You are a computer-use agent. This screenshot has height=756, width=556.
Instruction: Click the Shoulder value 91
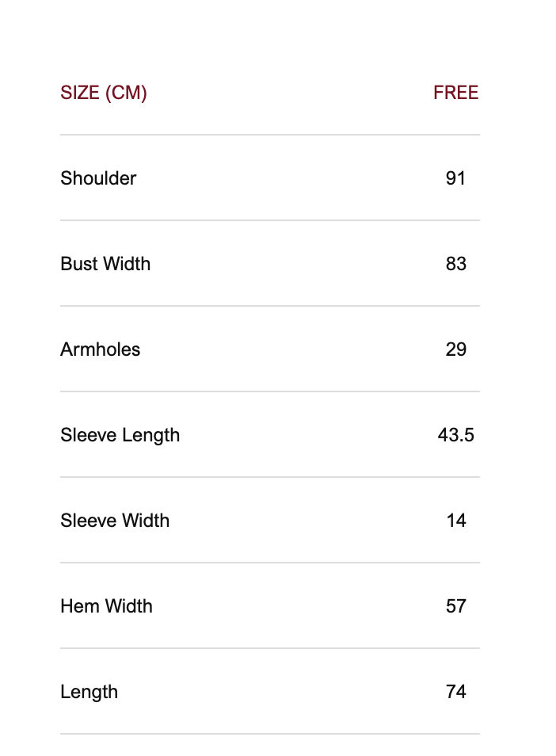pos(455,178)
